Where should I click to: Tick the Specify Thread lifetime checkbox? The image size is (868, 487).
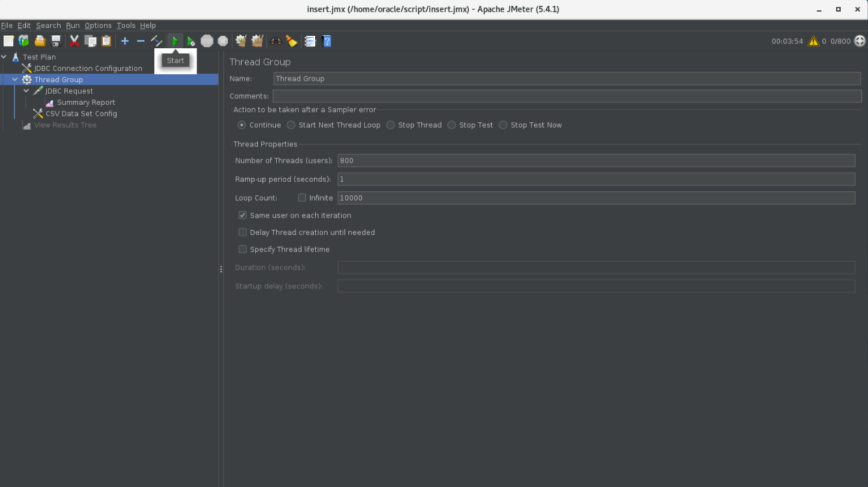pyautogui.click(x=243, y=249)
